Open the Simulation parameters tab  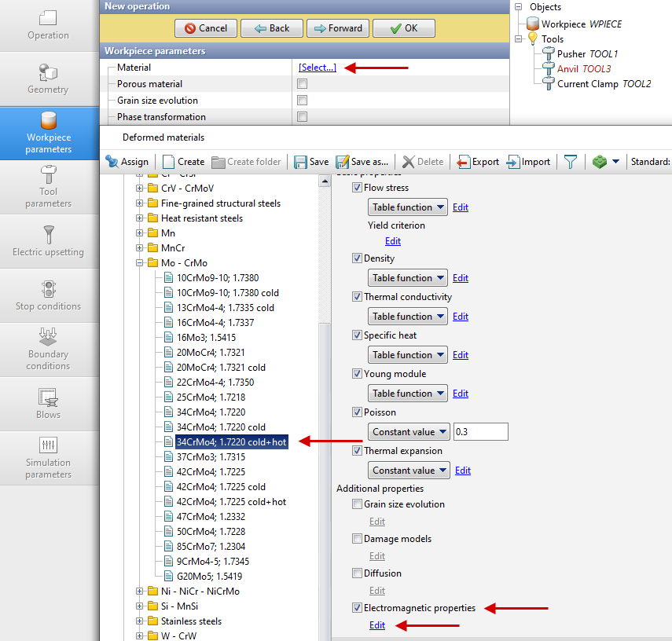tap(49, 457)
